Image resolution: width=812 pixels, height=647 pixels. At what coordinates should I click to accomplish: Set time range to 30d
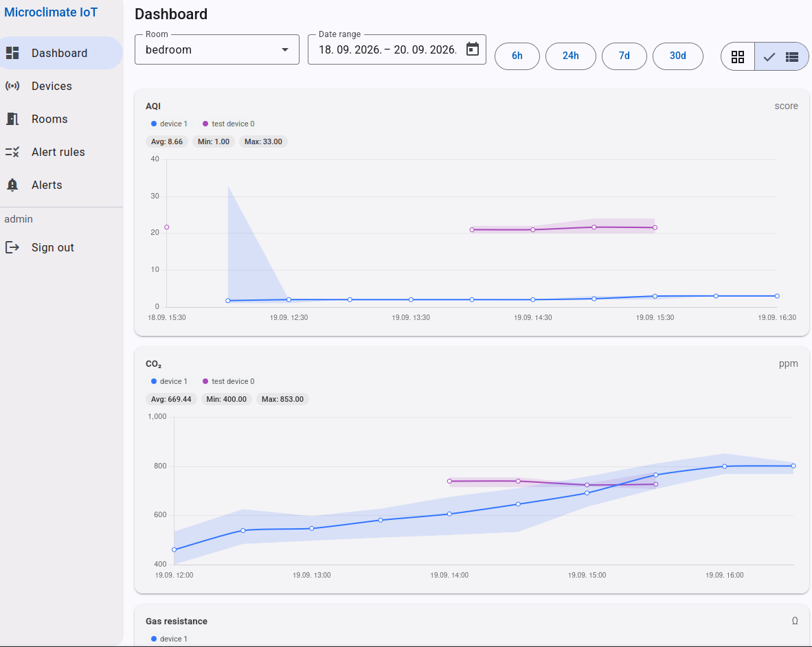[x=678, y=56]
